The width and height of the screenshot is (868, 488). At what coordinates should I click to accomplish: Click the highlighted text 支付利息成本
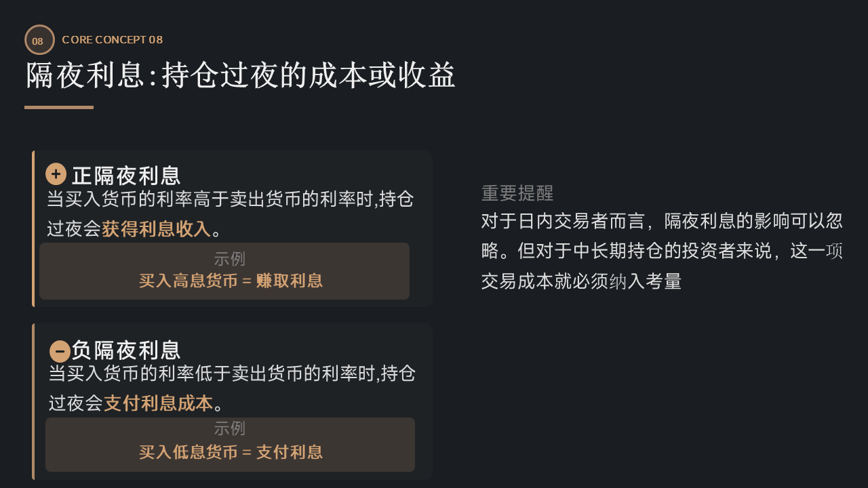pyautogui.click(x=158, y=403)
